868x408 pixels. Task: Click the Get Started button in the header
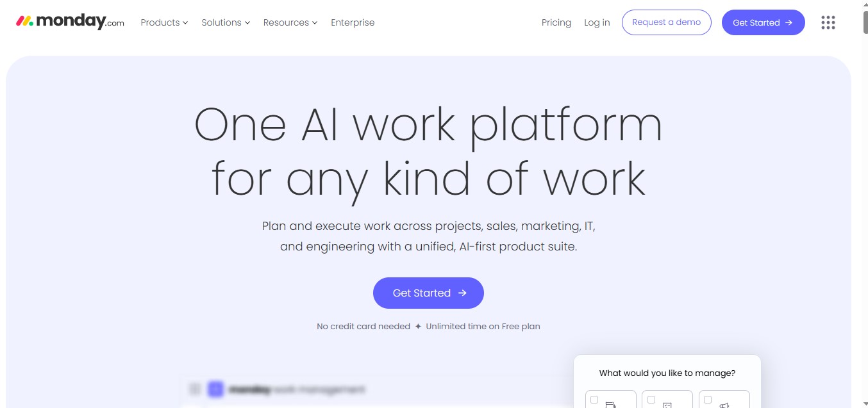pos(763,22)
